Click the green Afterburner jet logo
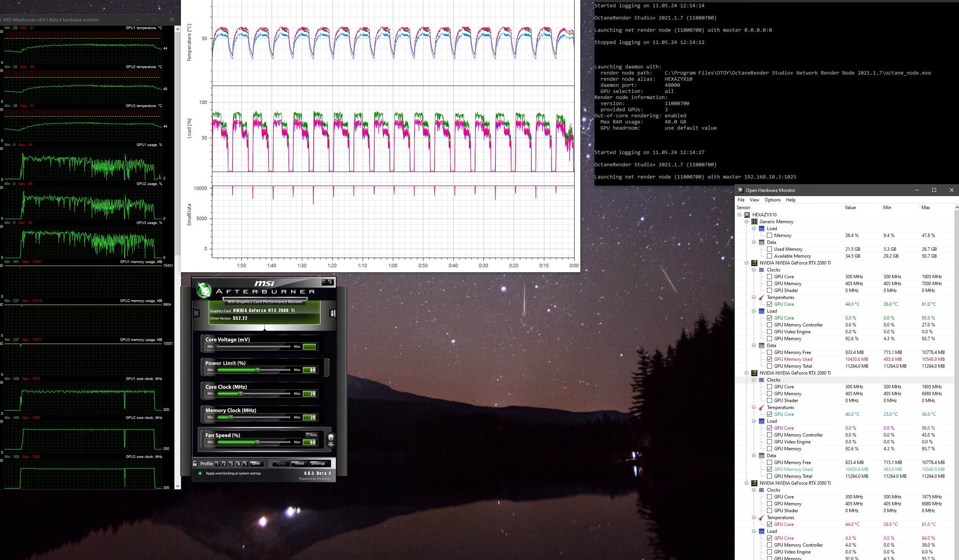The width and height of the screenshot is (959, 560). pyautogui.click(x=204, y=291)
